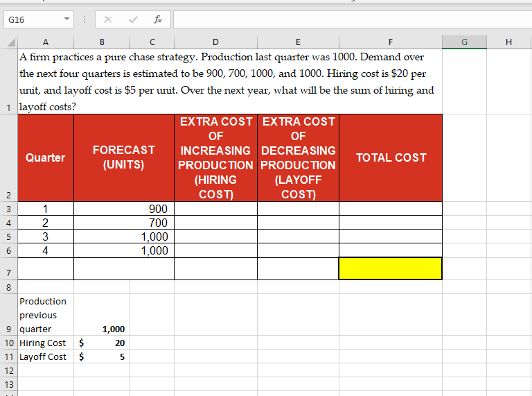
Task: Click the 'Layoff Cost' label cell
Action: pos(46,356)
